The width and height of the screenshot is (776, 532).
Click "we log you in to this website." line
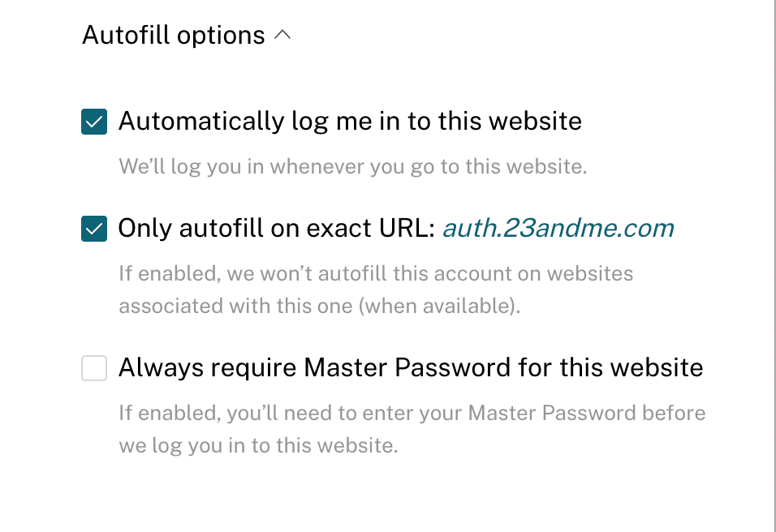258,446
